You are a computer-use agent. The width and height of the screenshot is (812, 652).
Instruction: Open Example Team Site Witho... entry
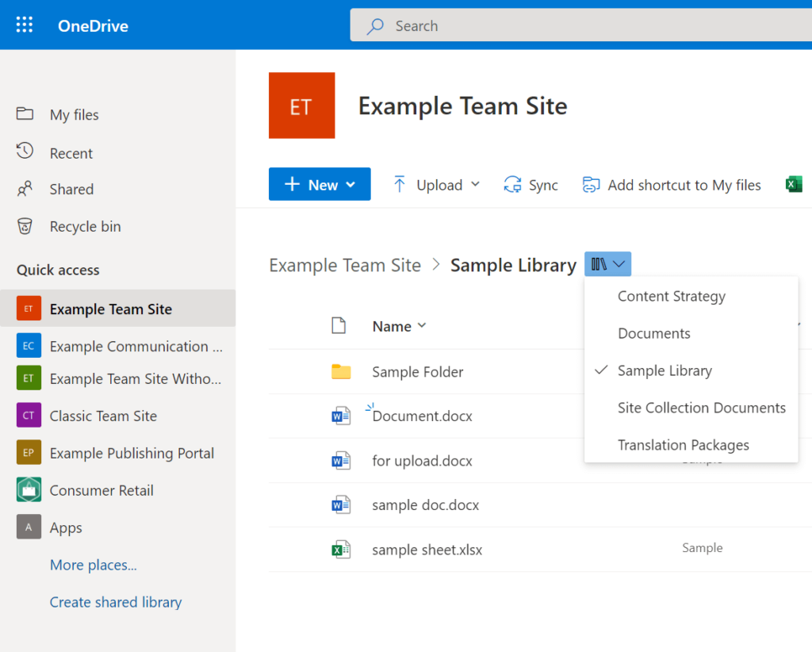[x=136, y=378]
